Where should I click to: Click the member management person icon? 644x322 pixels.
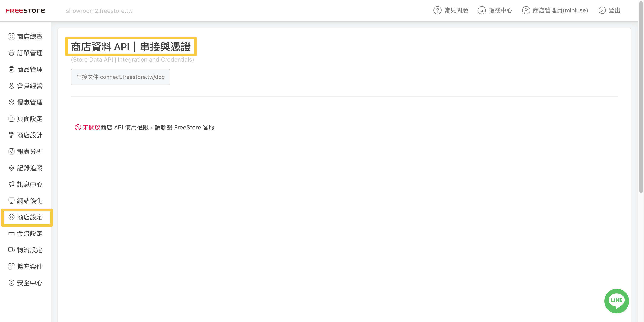point(12,86)
